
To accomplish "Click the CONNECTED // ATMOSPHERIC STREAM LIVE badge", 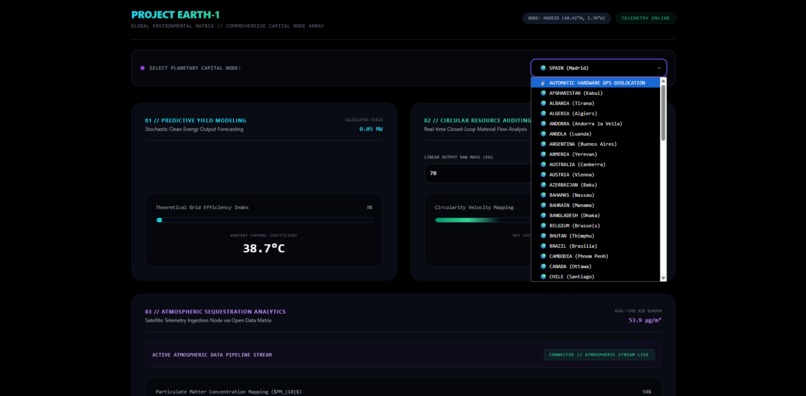I will click(599, 354).
